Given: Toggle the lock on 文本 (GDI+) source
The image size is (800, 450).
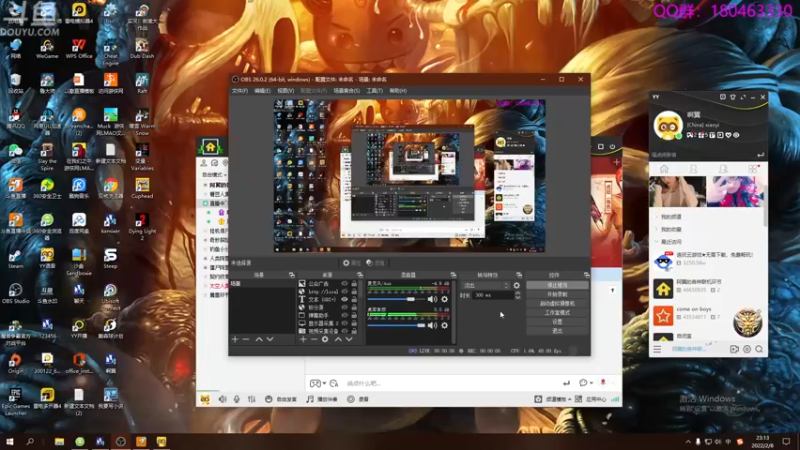Looking at the screenshot, I should pos(354,299).
